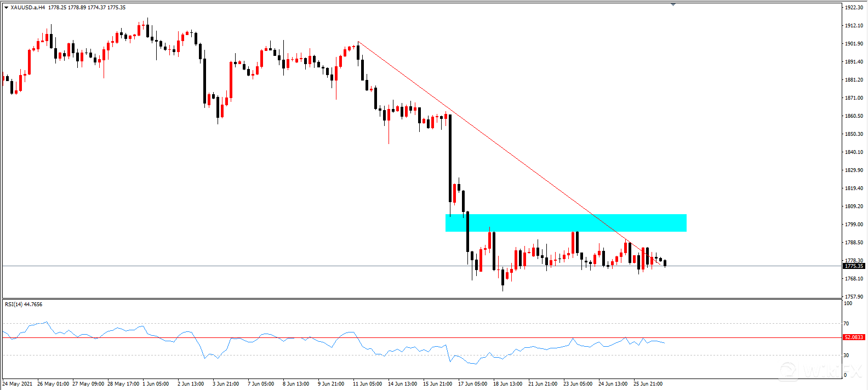
Task: Click the 1 Jun 05:00 time label
Action: click(156, 384)
